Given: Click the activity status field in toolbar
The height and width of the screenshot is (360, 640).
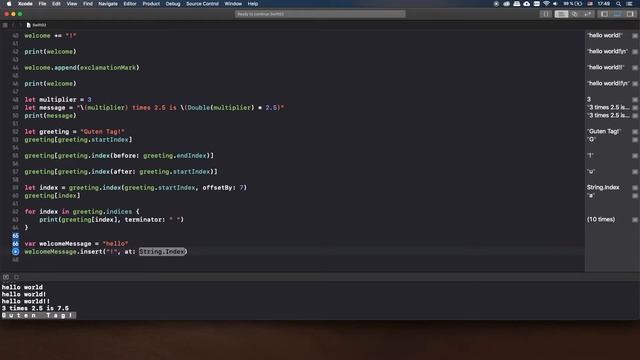Looking at the screenshot, I should click(320, 14).
